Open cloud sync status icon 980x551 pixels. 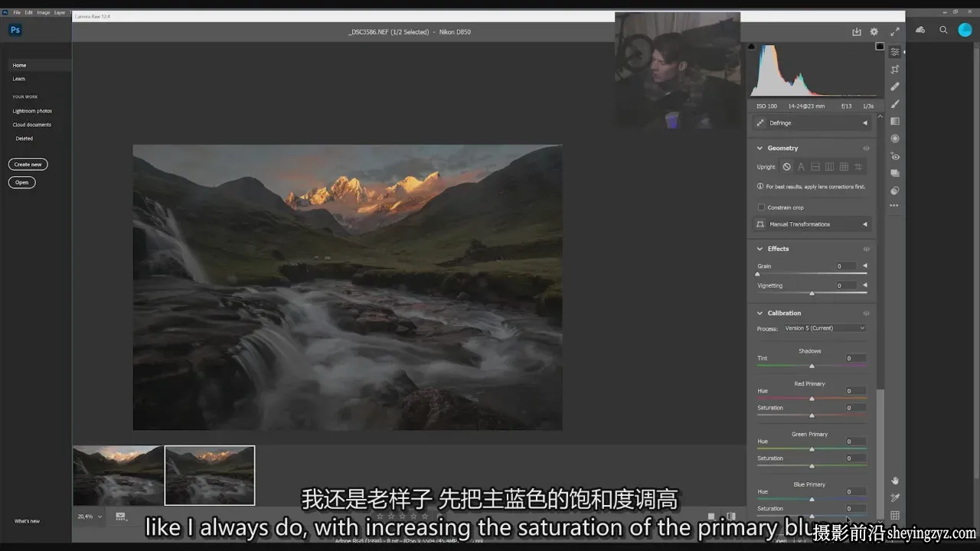[x=920, y=30]
